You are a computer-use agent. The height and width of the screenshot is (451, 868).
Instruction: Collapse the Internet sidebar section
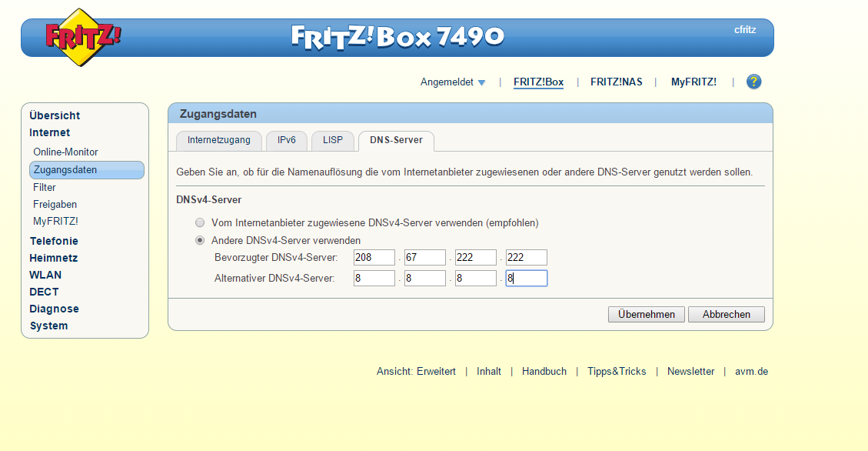tap(50, 132)
